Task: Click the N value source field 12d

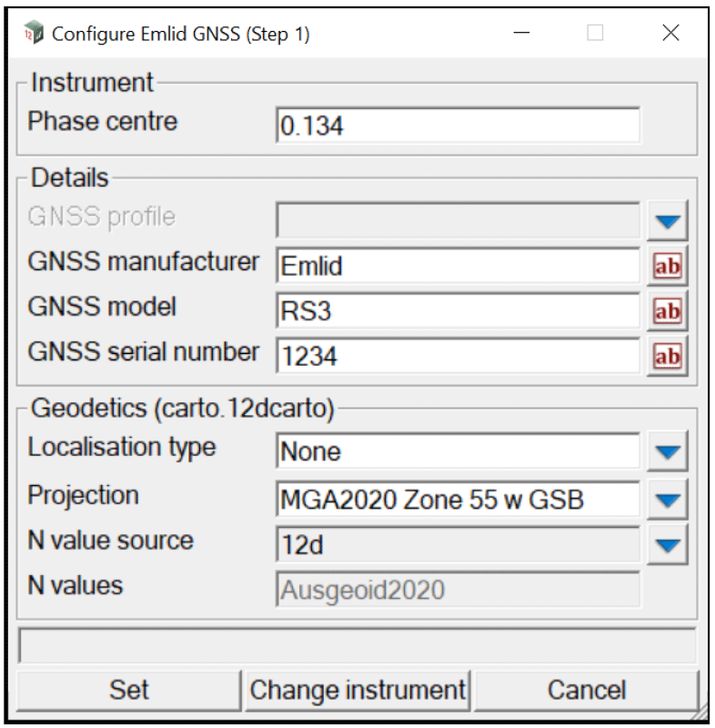Action: 458,544
